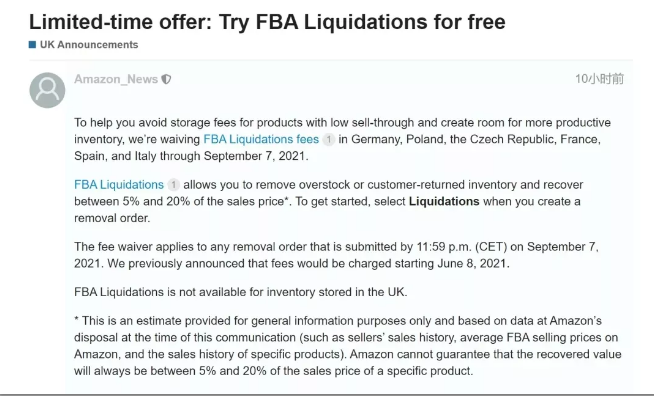Click the click-count badge after FBA Liquidations fees

pos(329,139)
